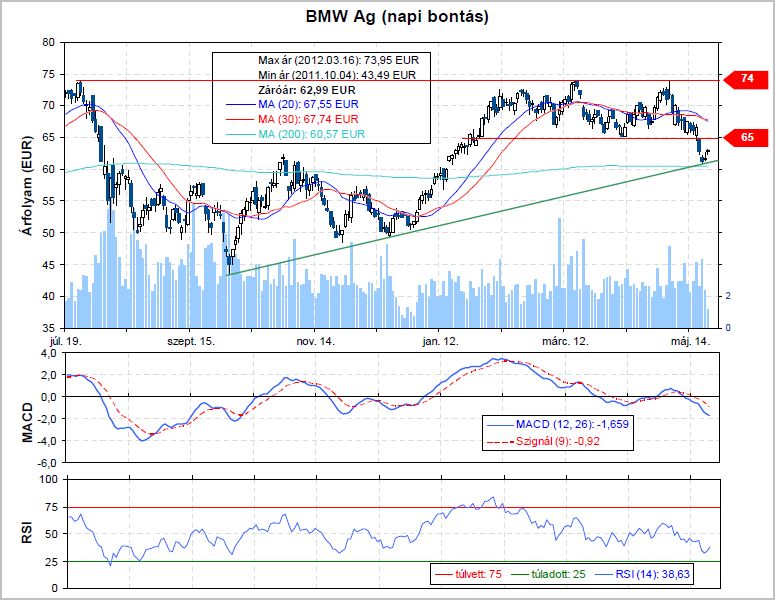Click the MACD panel axis title
Image resolution: width=775 pixels, height=600 pixels.
tap(27, 422)
